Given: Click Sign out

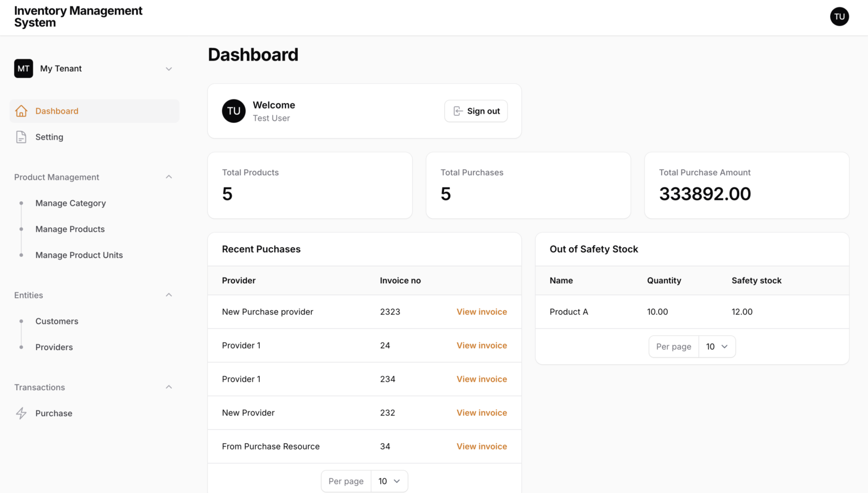Looking at the screenshot, I should click(476, 111).
